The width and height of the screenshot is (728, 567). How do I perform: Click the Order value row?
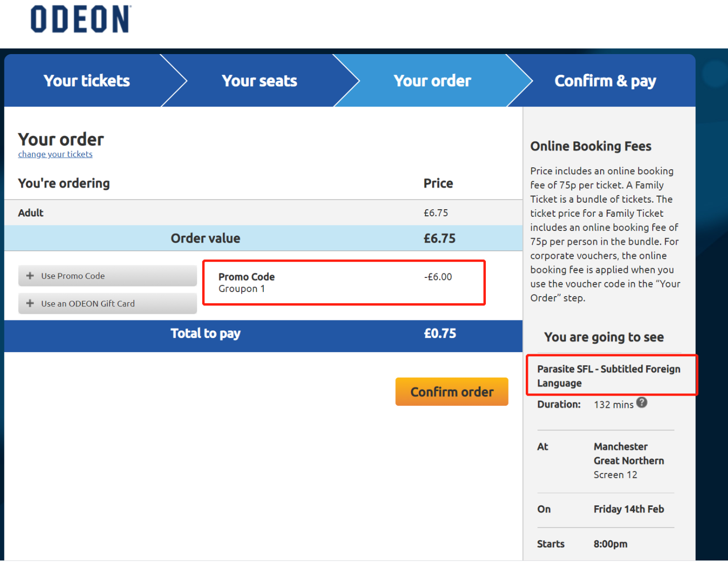click(x=263, y=238)
